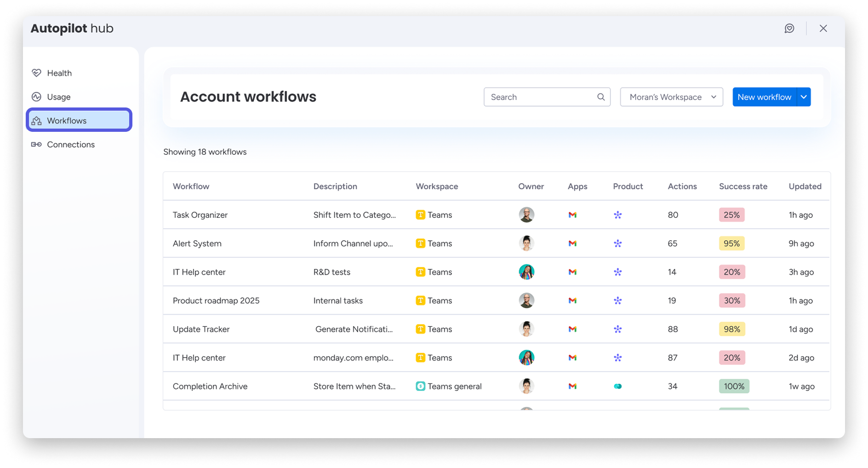Click owner avatar in Task Organizer row
Image resolution: width=868 pixels, height=468 pixels.
click(x=526, y=215)
